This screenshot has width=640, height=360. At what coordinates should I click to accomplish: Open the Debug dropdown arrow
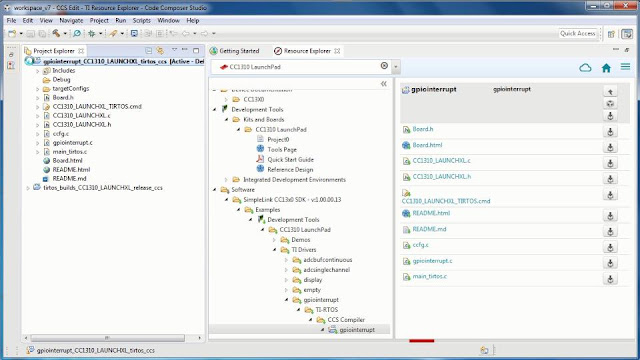pos(100,33)
